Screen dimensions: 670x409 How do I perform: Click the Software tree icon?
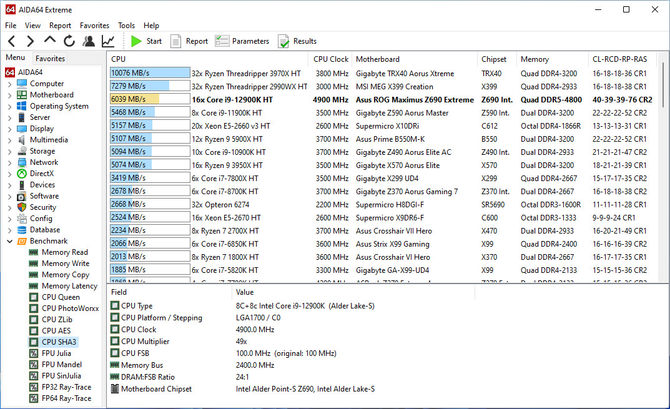tap(22, 196)
